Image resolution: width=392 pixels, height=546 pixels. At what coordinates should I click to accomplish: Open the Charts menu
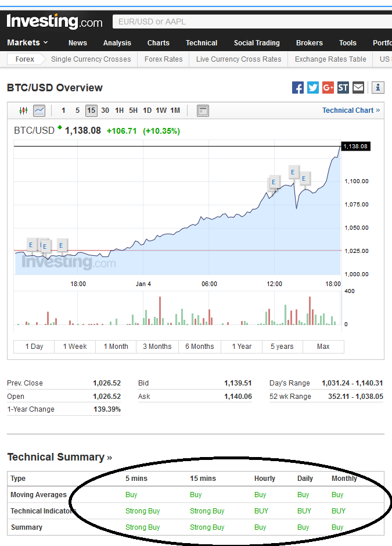click(159, 43)
